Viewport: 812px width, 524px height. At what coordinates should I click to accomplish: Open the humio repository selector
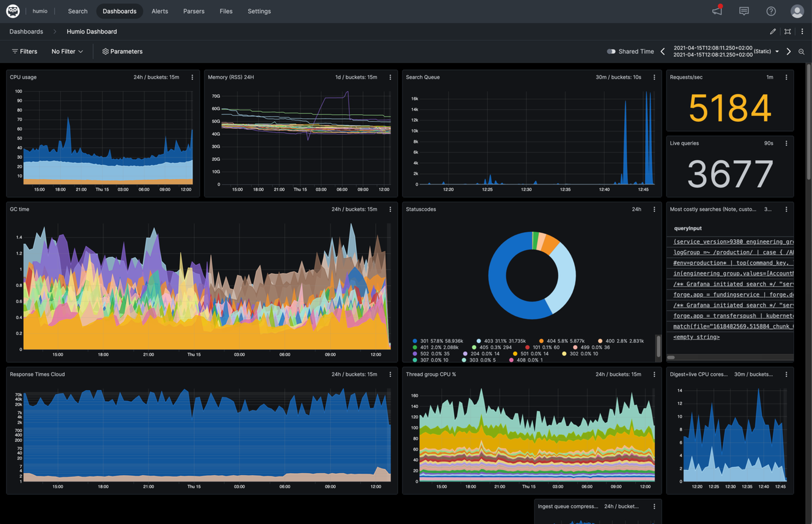tap(40, 11)
